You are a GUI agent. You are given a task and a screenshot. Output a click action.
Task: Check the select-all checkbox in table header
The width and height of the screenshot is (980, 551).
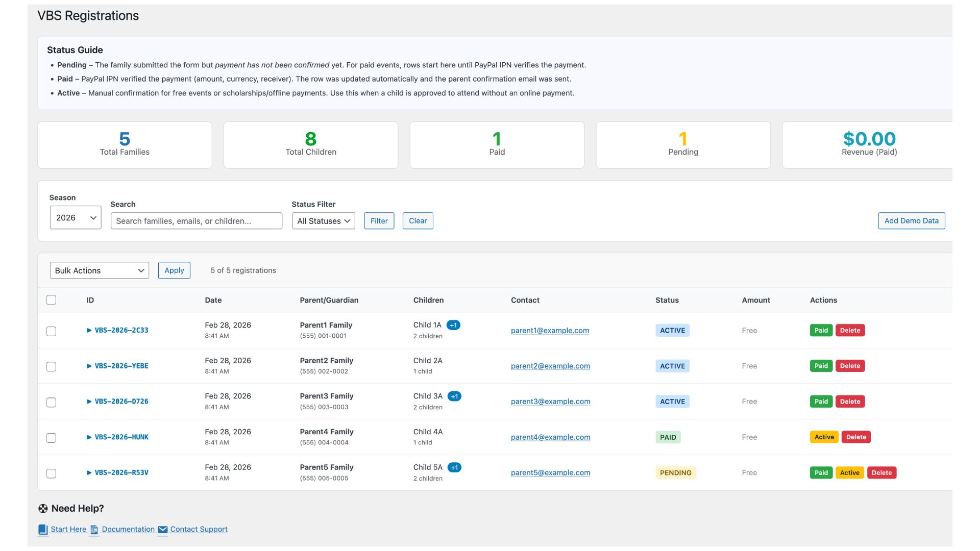[51, 300]
